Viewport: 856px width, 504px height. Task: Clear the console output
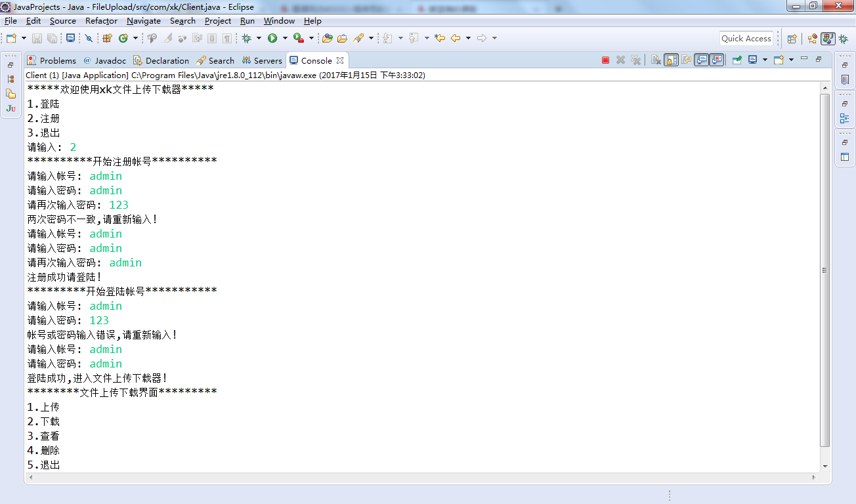[x=656, y=60]
